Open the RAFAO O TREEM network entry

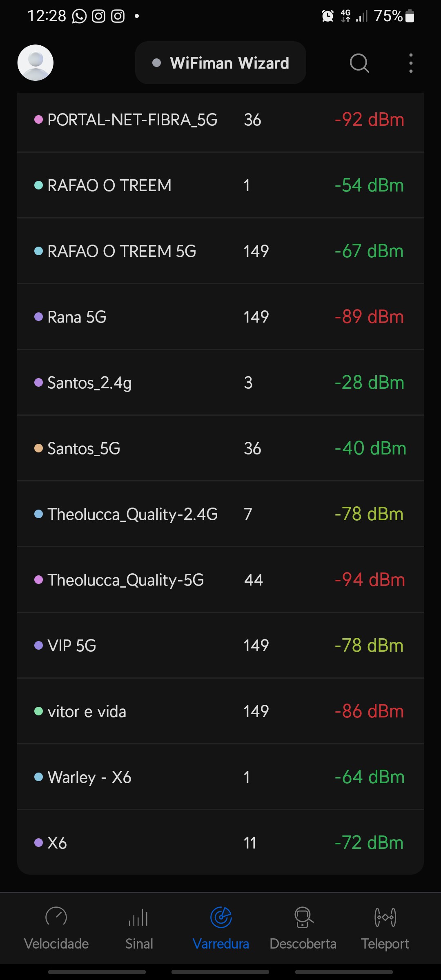coord(220,186)
